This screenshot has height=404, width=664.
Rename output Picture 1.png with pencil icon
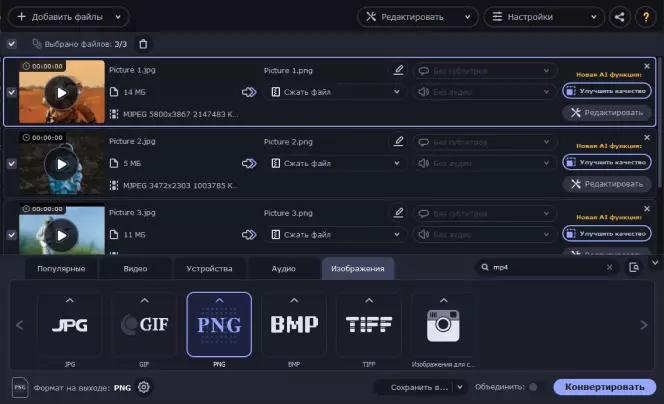coord(398,70)
